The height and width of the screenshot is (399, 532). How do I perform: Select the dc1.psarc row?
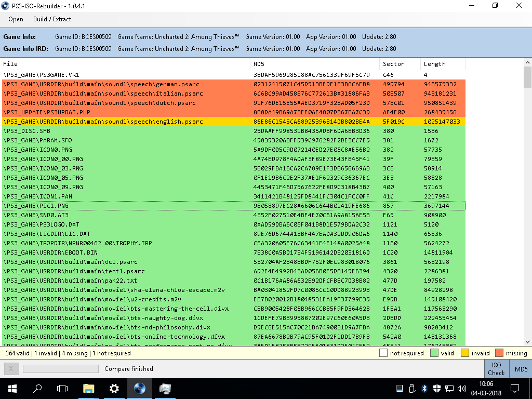point(233,262)
